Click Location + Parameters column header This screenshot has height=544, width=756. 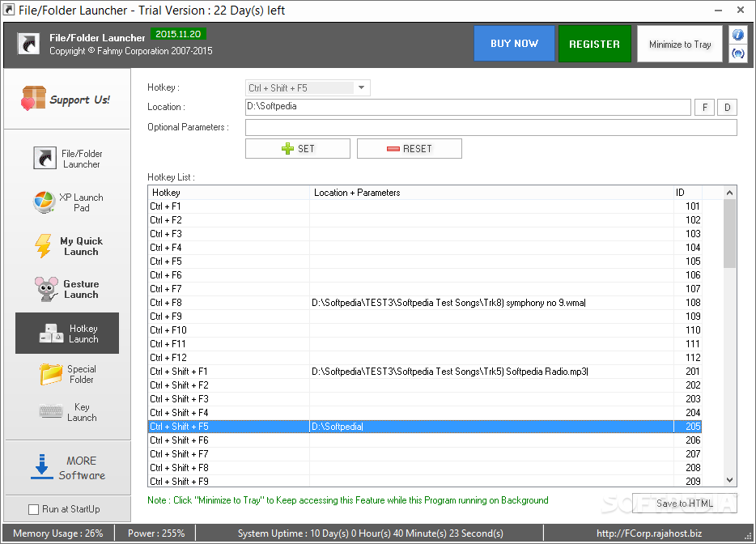point(491,193)
